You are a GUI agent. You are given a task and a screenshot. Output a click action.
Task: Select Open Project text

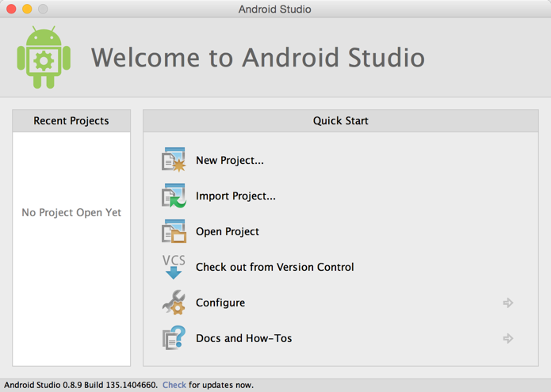click(x=228, y=231)
